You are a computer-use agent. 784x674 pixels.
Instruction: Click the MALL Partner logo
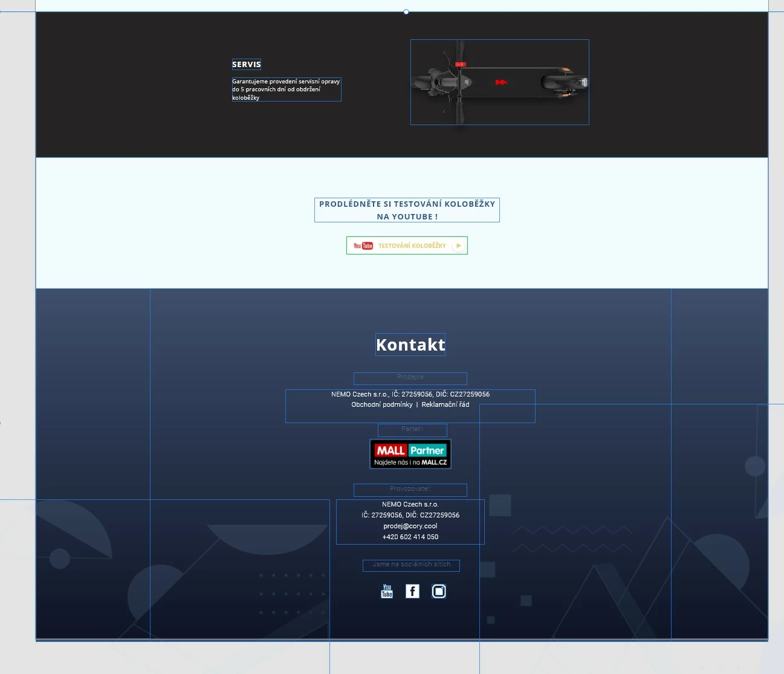[x=410, y=454]
